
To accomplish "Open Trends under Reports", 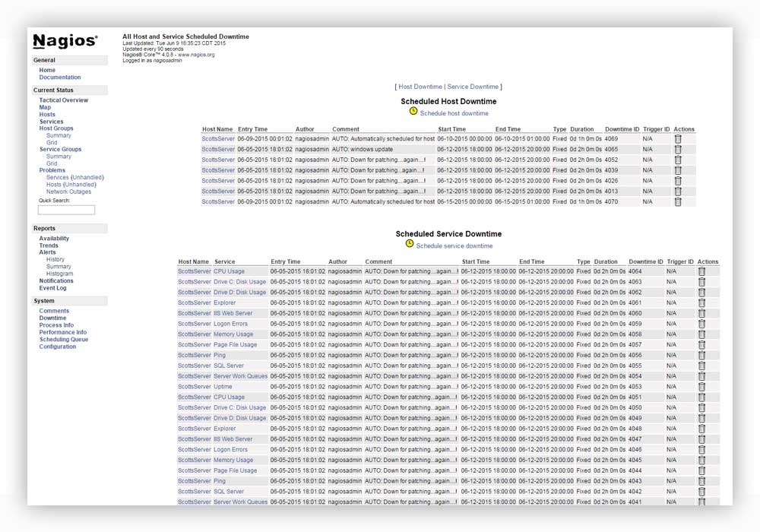I will pyautogui.click(x=49, y=245).
